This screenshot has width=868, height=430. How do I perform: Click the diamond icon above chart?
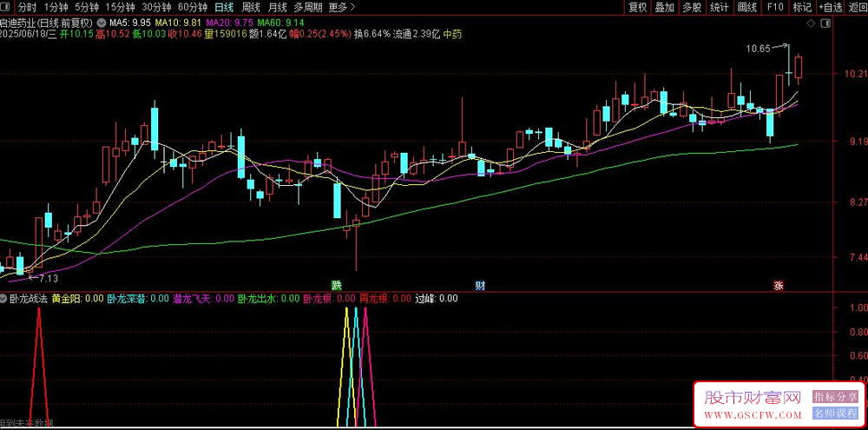pyautogui.click(x=811, y=23)
